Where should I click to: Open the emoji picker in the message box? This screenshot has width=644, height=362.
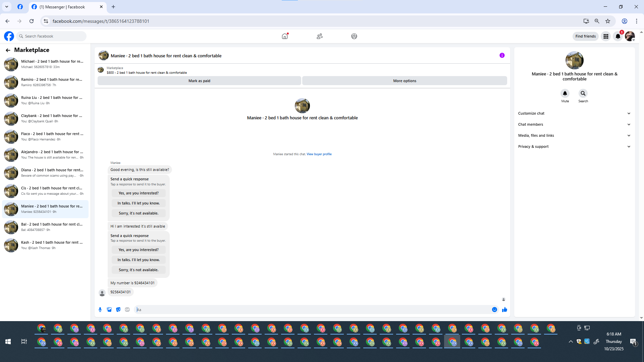point(494,310)
